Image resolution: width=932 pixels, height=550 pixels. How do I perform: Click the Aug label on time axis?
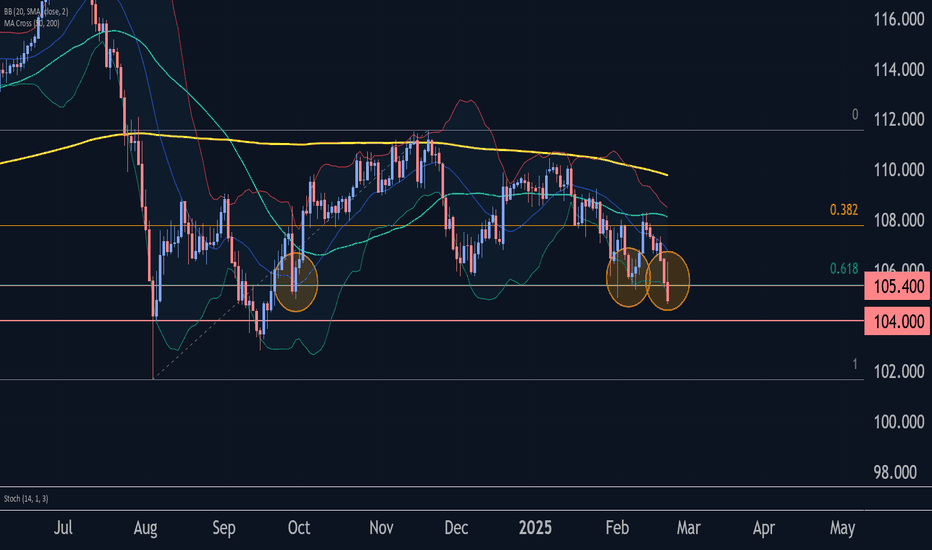[146, 528]
